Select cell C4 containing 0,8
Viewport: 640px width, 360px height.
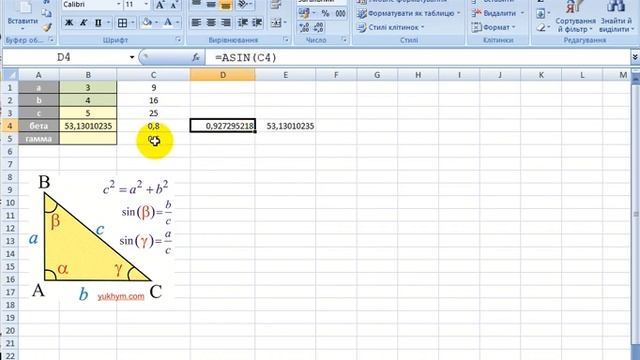pyautogui.click(x=153, y=126)
